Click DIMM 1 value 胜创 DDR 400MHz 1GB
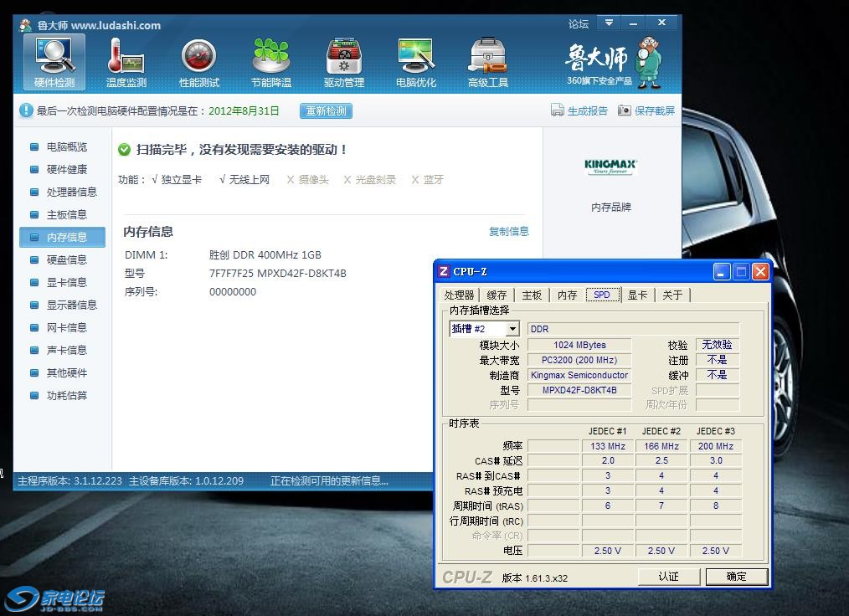Viewport: 849px width, 616px height. pos(265,255)
